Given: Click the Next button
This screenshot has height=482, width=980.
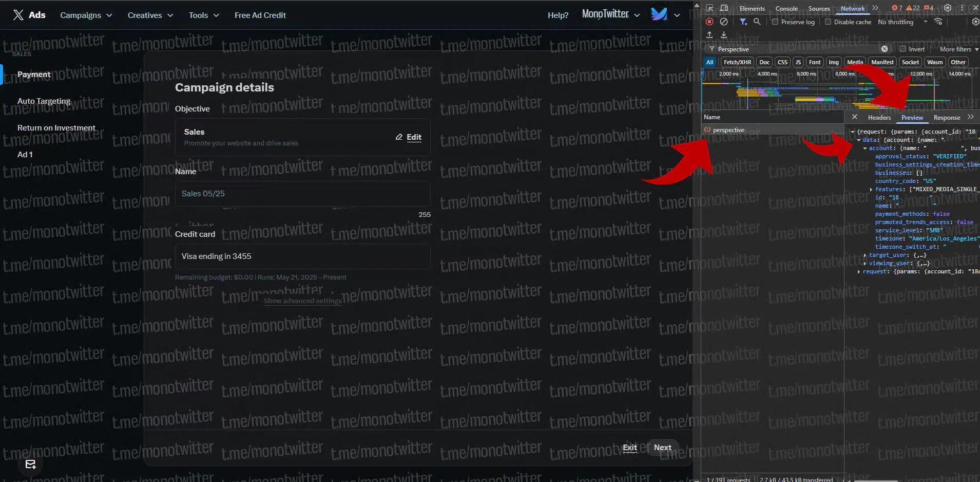Looking at the screenshot, I should pyautogui.click(x=662, y=448).
